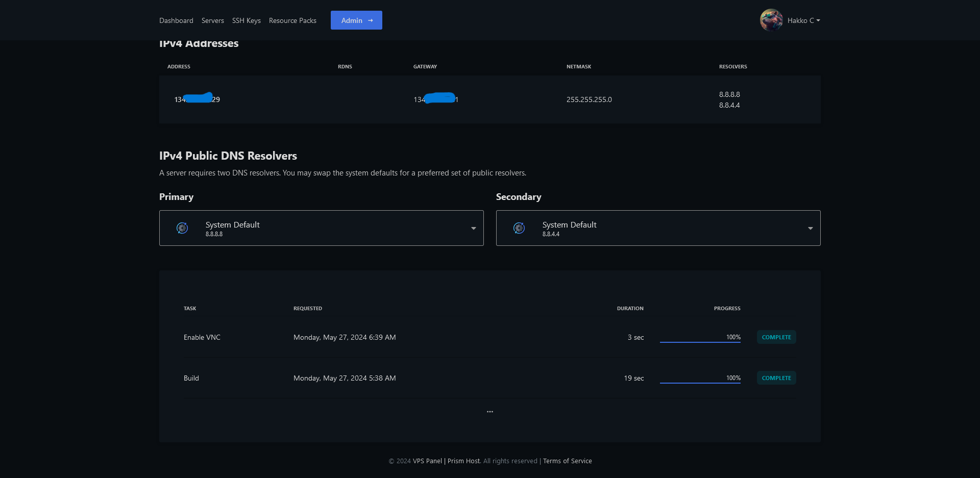Open the Servers nav item

tap(212, 20)
